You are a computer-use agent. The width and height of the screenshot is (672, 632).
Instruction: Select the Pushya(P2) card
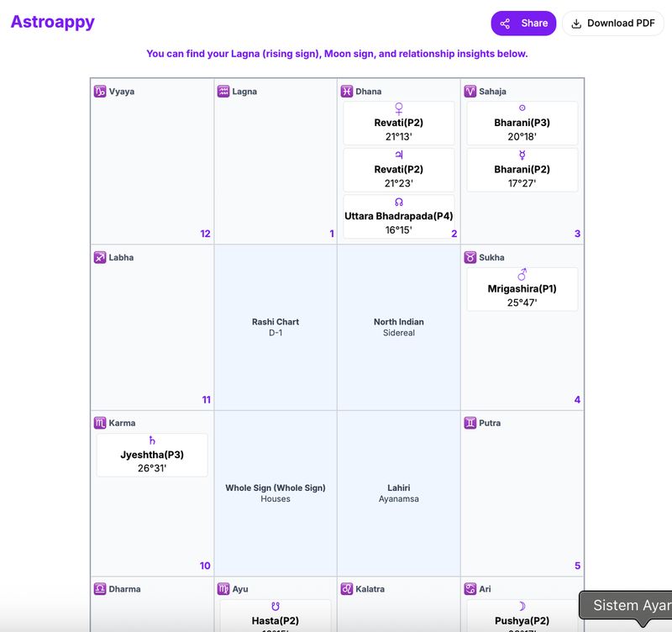click(x=522, y=616)
